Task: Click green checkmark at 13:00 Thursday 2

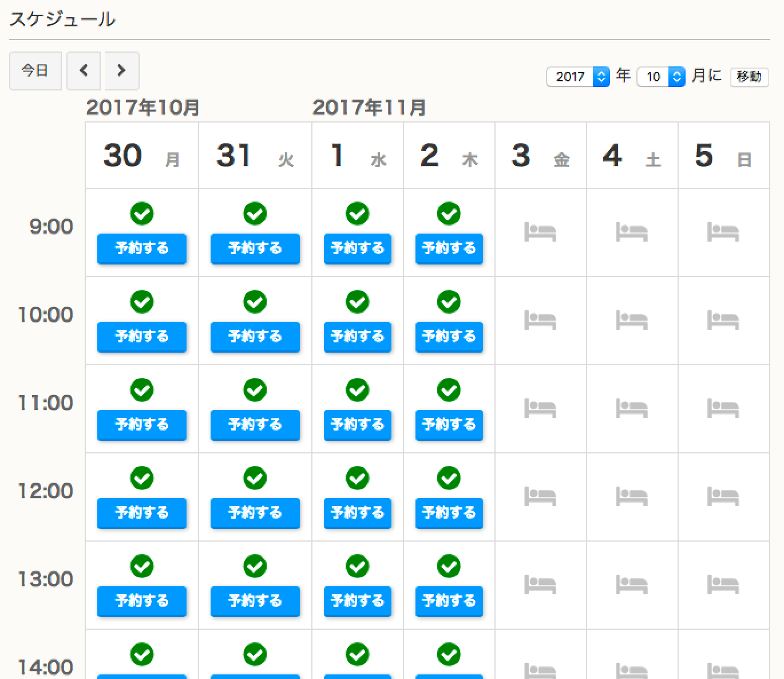Action: click(x=449, y=566)
